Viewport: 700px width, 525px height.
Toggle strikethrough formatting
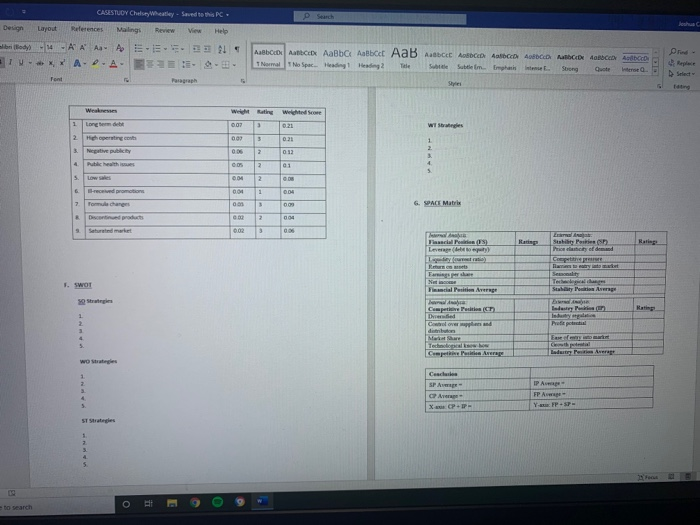tap(40, 63)
